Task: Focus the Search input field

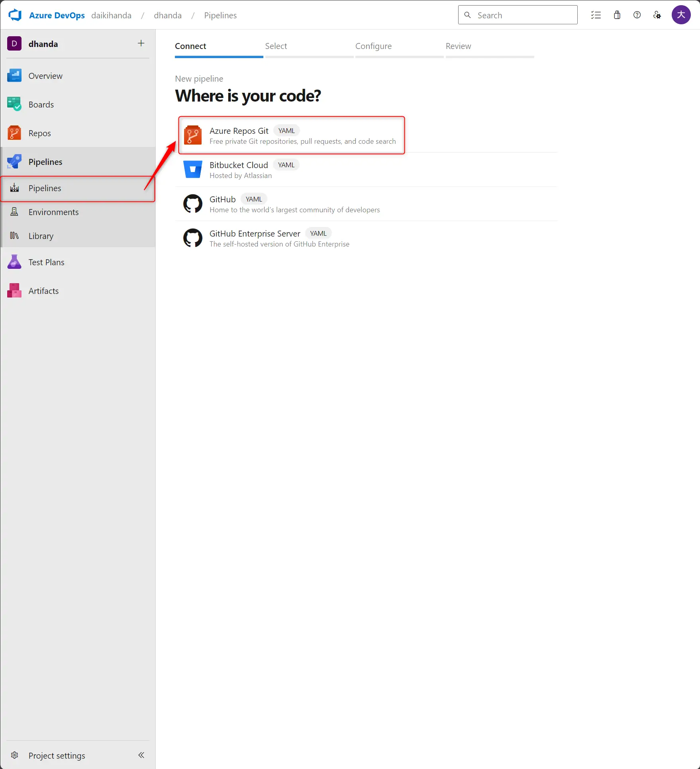Action: (x=518, y=15)
